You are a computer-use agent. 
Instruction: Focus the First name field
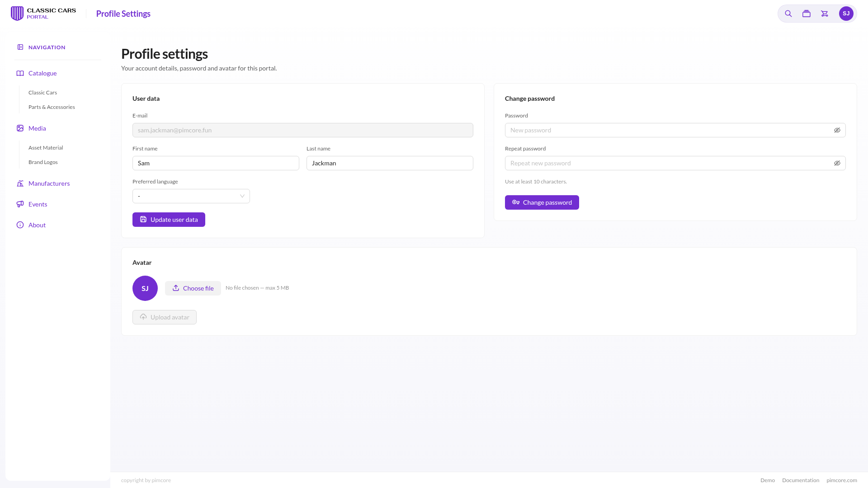[x=216, y=163]
